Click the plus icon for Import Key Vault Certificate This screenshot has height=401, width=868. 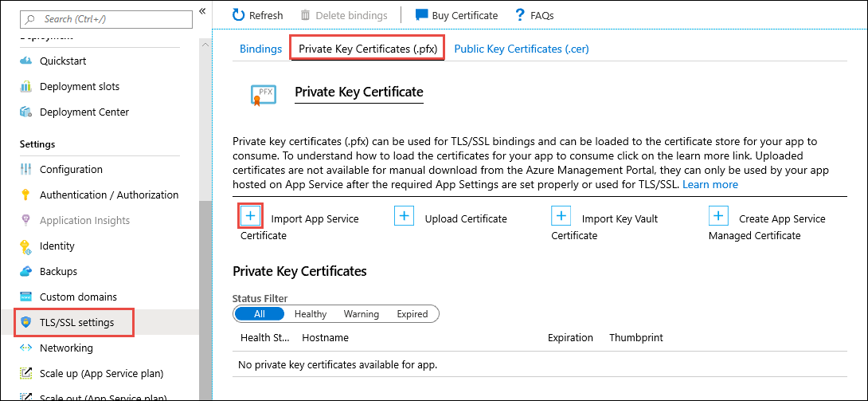[561, 215]
